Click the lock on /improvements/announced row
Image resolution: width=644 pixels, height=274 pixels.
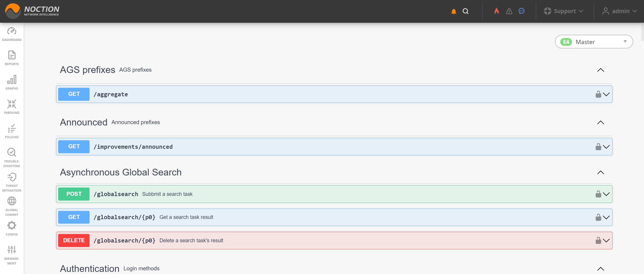click(598, 146)
